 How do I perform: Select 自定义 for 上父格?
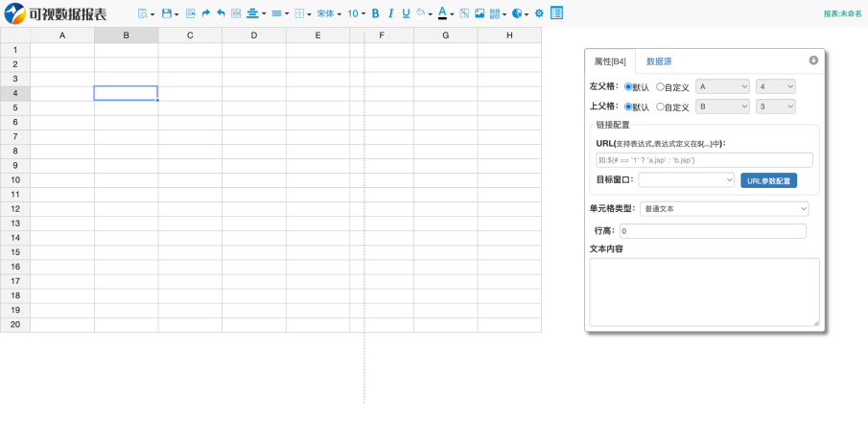pos(660,106)
